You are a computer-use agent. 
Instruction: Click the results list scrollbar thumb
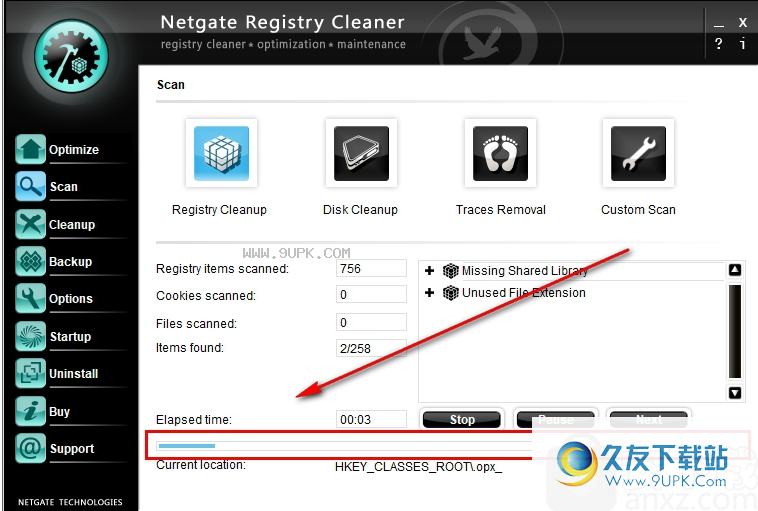735,331
